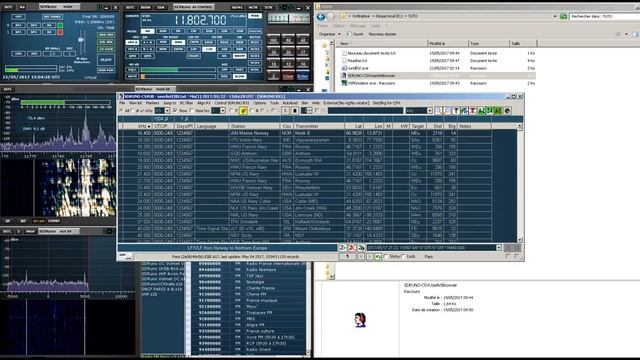Open the log entry dropdown right of 3s icon
Image resolution: width=640 pixels, height=360 pixels.
(498, 248)
